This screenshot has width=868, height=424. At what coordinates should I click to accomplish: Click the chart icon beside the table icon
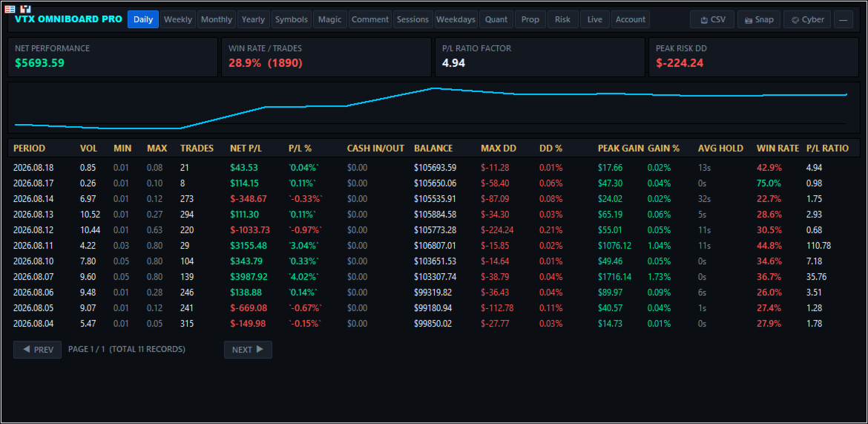[x=25, y=9]
